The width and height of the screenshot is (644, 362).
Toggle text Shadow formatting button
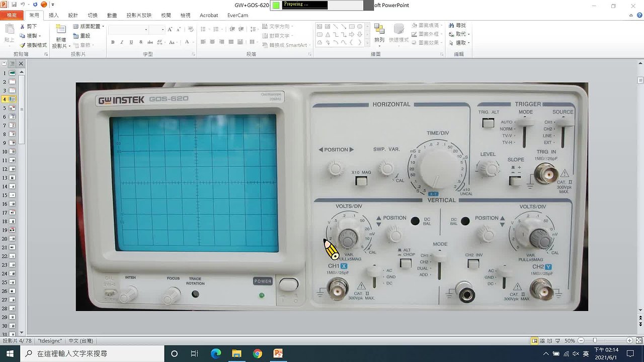[140, 42]
